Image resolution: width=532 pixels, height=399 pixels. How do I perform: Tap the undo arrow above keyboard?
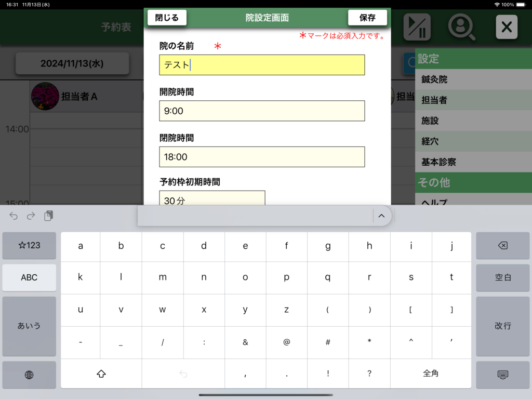(14, 216)
